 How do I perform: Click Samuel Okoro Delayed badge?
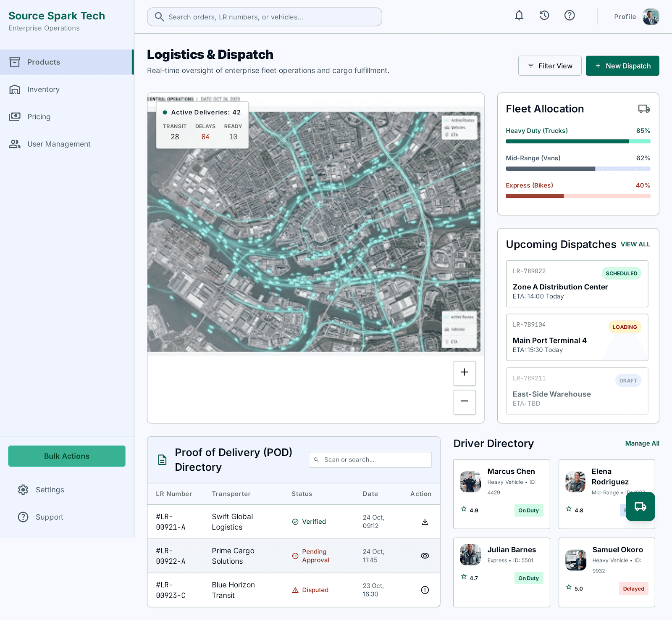click(634, 588)
